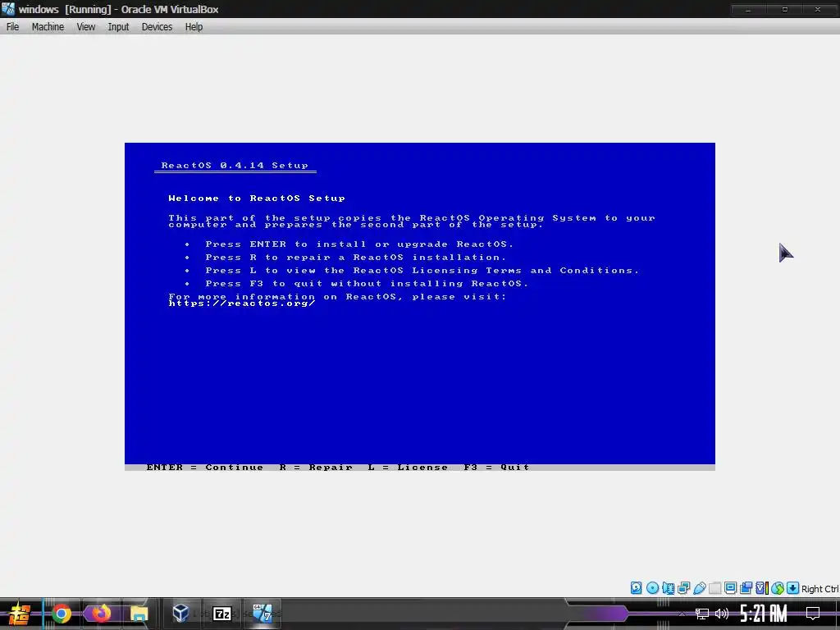Screen dimensions: 840x630
Task: Open the Windows Start button
Action: (x=20, y=614)
